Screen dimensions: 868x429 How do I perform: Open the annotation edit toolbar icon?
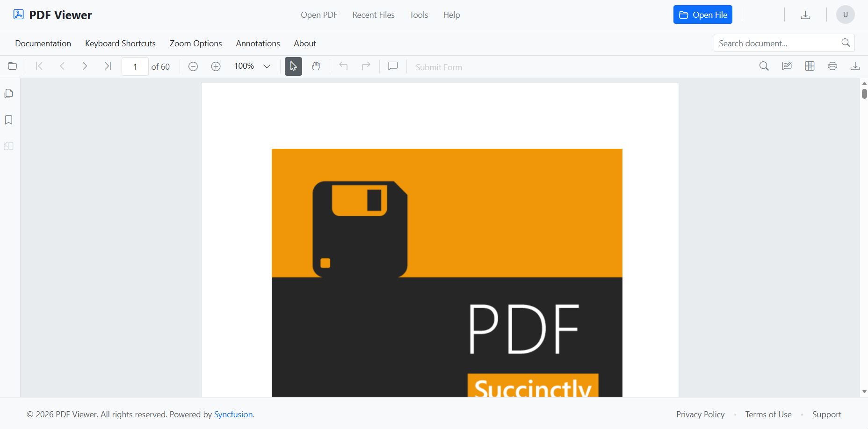787,66
